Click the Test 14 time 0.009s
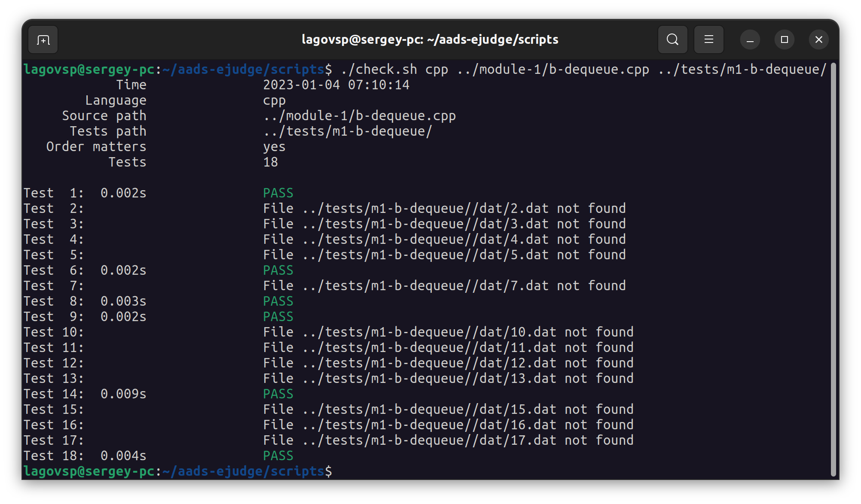 pos(123,394)
